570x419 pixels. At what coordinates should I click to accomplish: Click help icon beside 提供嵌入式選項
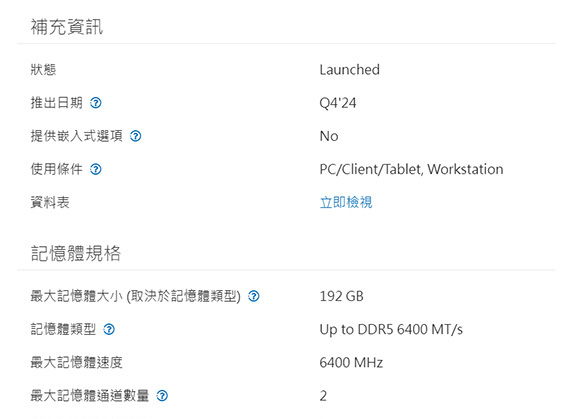136,136
